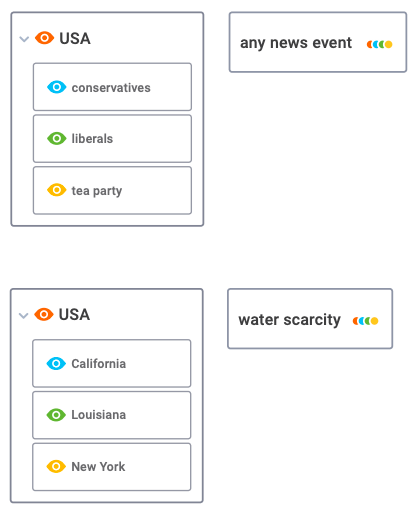Select the liberals item
415x514 pixels.
click(x=112, y=138)
